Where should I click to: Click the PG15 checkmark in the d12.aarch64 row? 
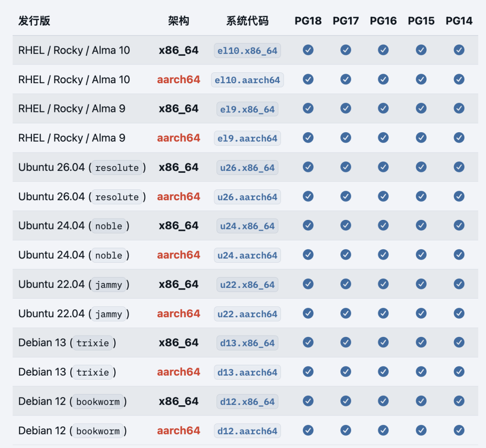(x=421, y=430)
